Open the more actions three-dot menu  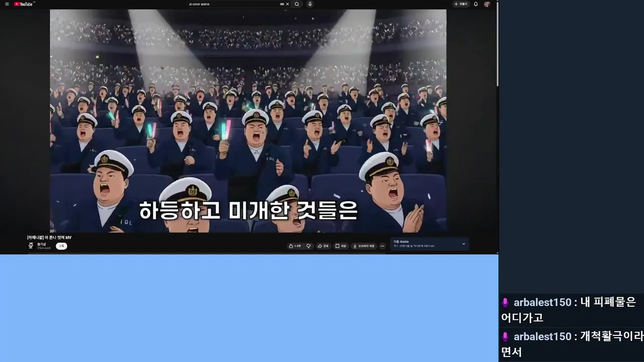click(x=382, y=246)
